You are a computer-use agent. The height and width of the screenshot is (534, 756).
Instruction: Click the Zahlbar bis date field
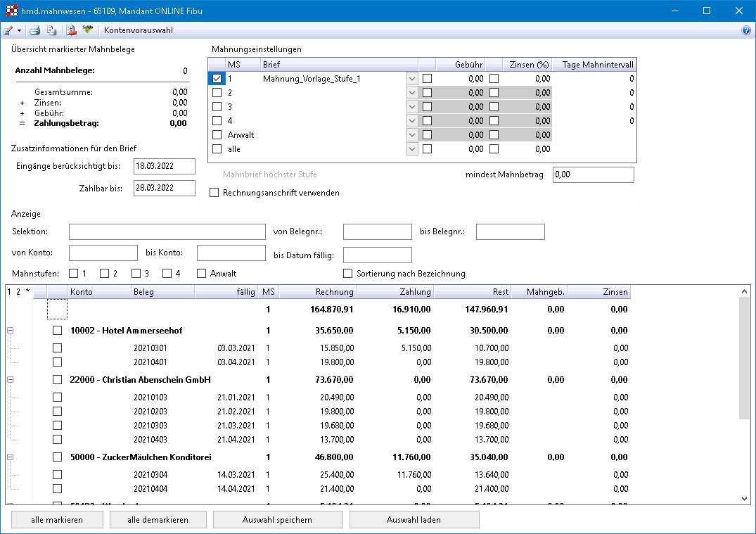click(164, 188)
